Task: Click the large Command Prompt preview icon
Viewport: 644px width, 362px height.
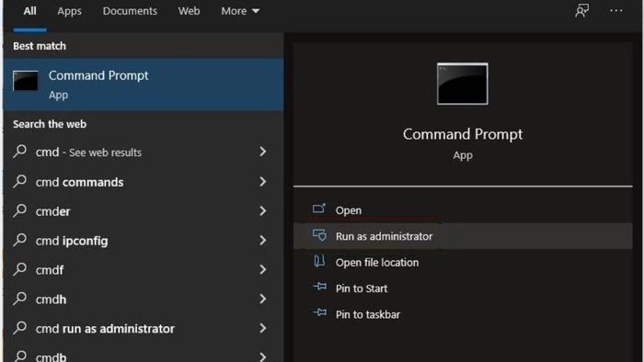Action: click(463, 84)
